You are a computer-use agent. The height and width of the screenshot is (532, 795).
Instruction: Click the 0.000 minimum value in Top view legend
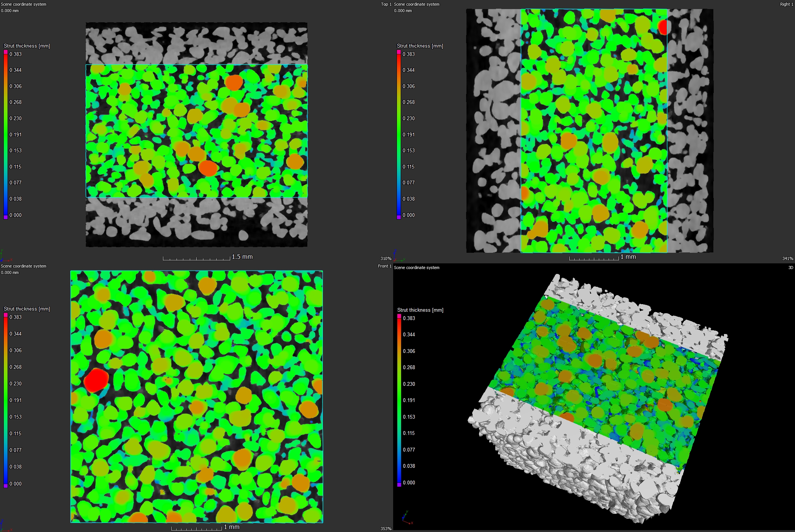[x=15, y=215]
